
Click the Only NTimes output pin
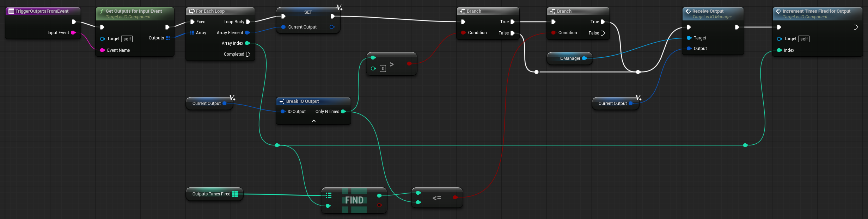343,112
